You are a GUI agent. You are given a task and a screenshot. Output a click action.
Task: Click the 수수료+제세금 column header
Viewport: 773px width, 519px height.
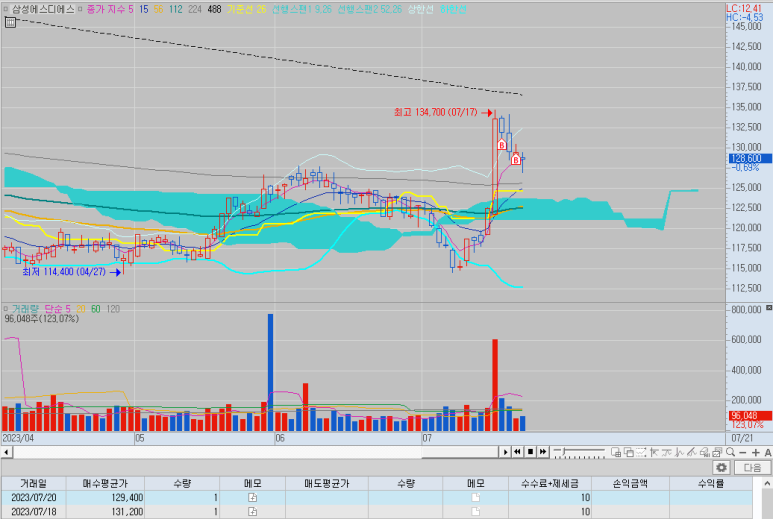coord(550,484)
